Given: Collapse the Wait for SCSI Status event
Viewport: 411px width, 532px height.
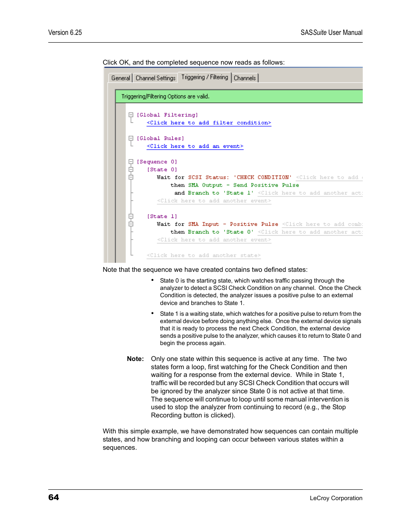Looking at the screenshot, I should [131, 177].
